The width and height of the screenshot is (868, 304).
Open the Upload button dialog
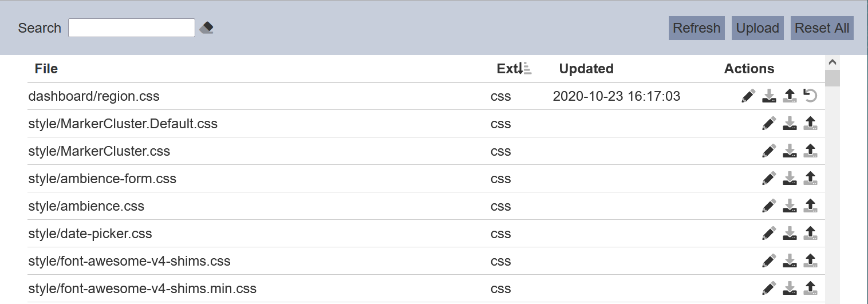[757, 28]
